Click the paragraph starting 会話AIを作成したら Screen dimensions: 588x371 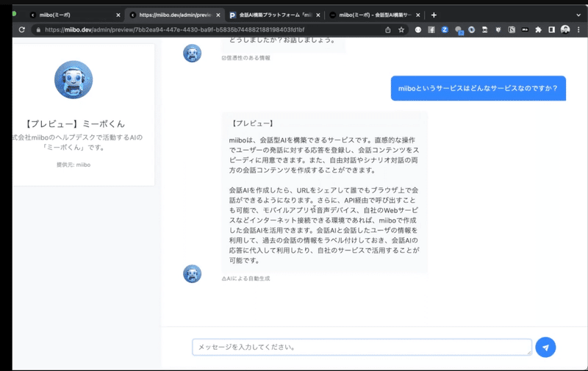pos(324,226)
